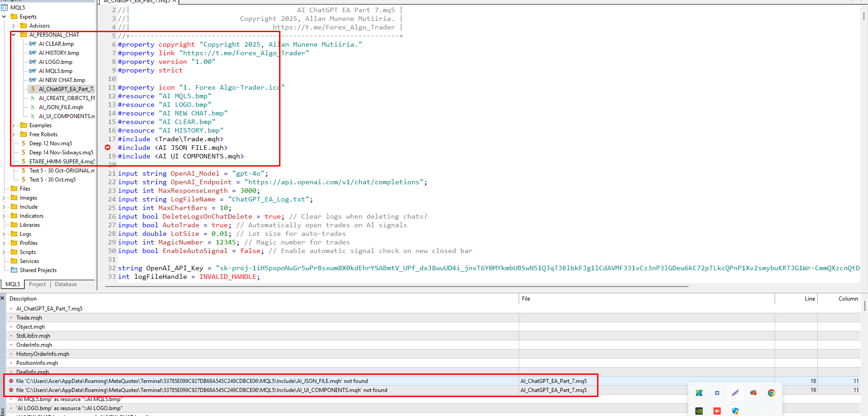
Task: Collapse the AI_PERSONAL_CHAT folder
Action: (14, 34)
